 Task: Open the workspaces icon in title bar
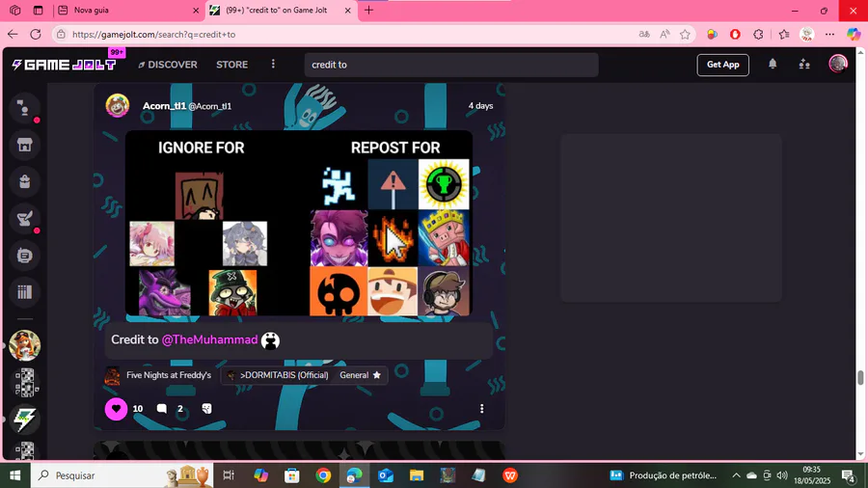(14, 10)
